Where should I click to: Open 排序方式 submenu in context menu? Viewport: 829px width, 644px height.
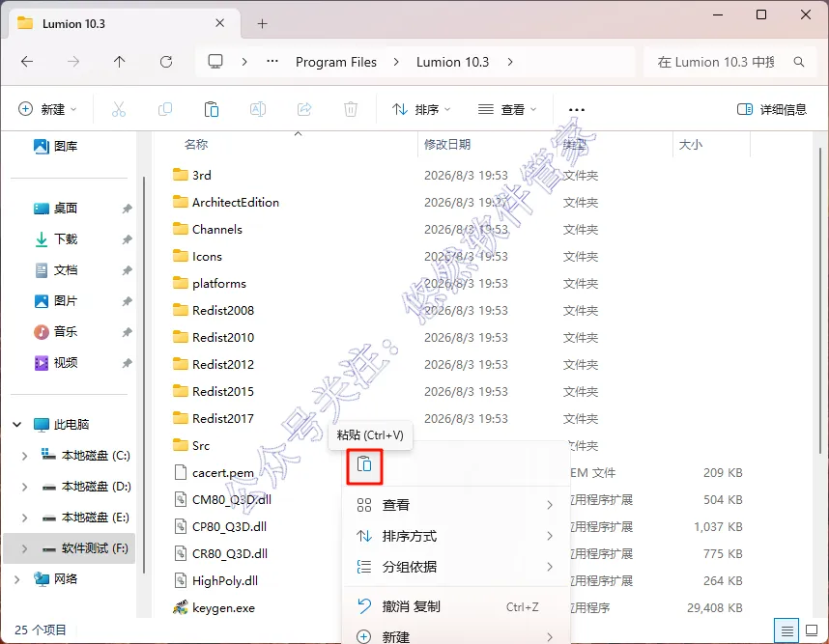pyautogui.click(x=455, y=536)
